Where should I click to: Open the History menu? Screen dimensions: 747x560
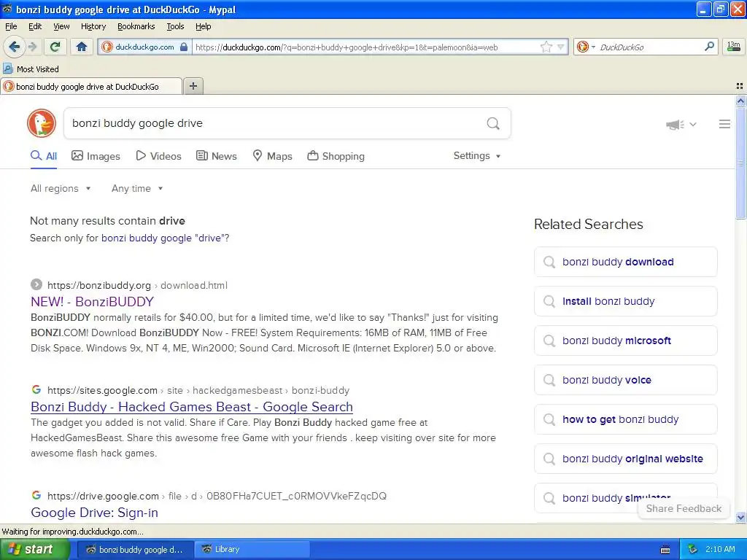(x=93, y=26)
